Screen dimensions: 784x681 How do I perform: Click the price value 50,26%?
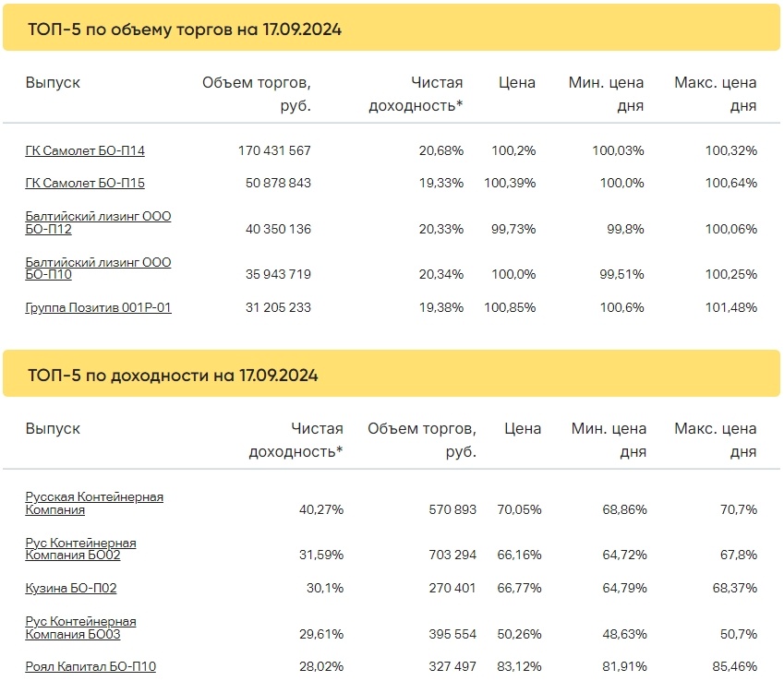coord(519,634)
